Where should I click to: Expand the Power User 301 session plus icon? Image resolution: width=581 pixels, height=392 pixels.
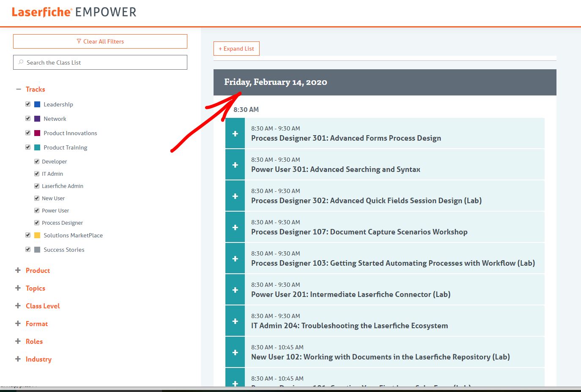[235, 165]
